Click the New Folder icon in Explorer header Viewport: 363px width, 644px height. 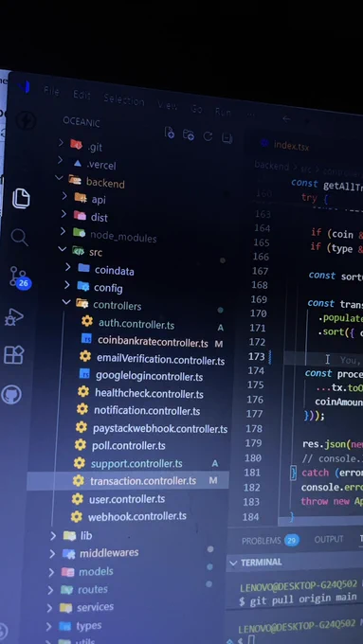[189, 134]
